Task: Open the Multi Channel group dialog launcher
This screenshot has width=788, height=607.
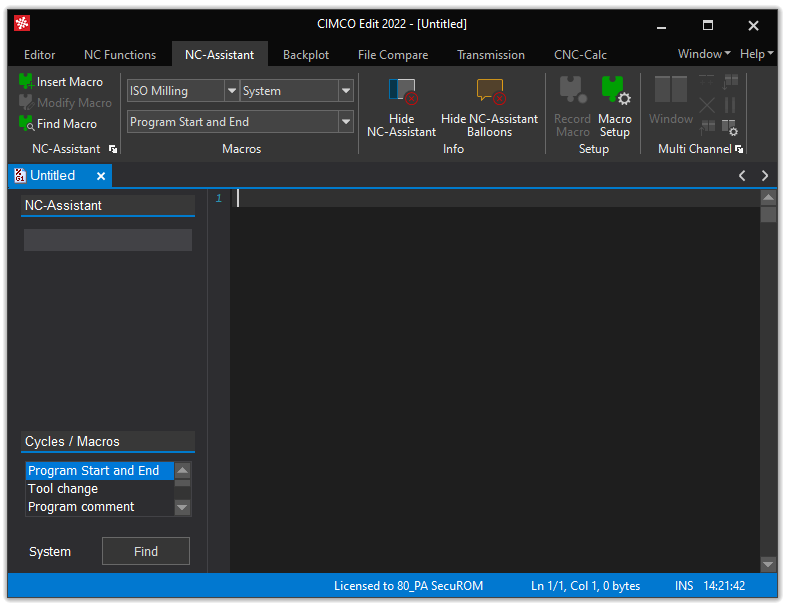Action: pyautogui.click(x=739, y=149)
